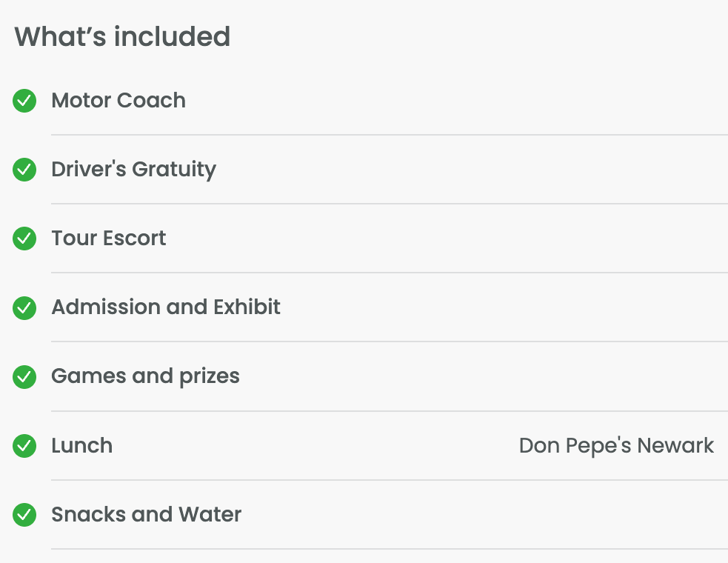
Task: Click the green checkmark next to Driver's Gratuity
Action: 24,170
